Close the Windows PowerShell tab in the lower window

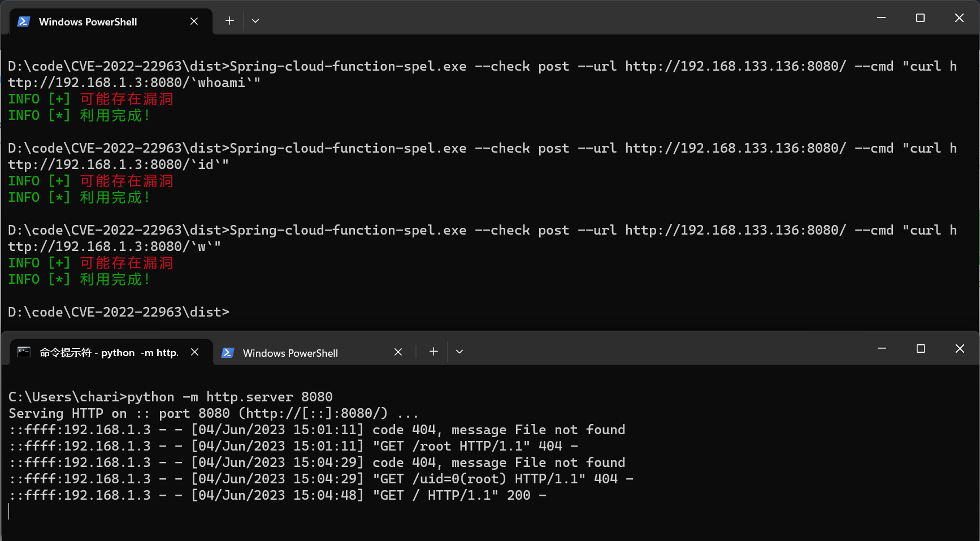398,352
